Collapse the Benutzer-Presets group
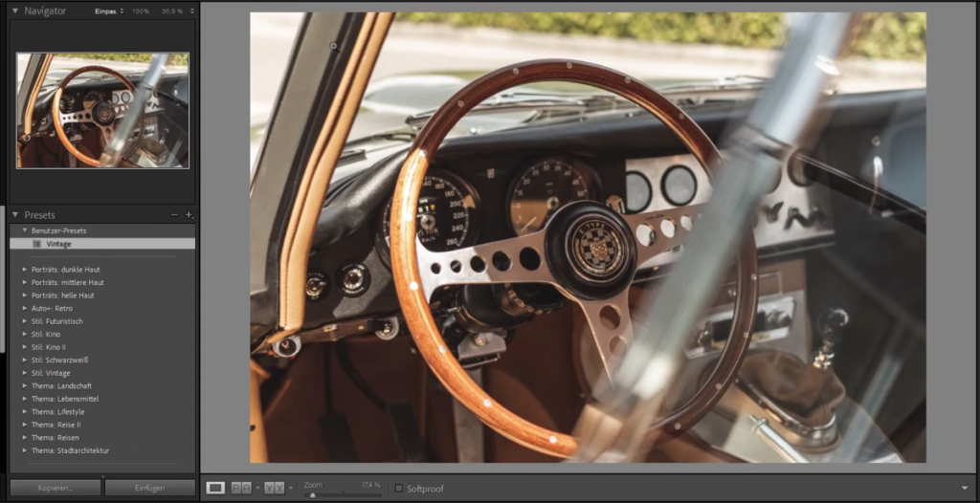The image size is (980, 503). [25, 230]
